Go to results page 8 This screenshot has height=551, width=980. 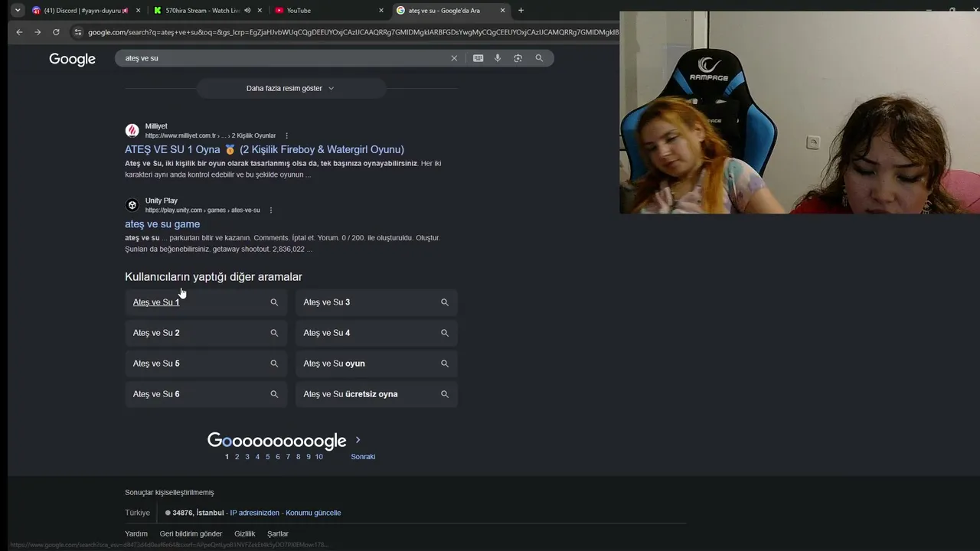point(299,457)
